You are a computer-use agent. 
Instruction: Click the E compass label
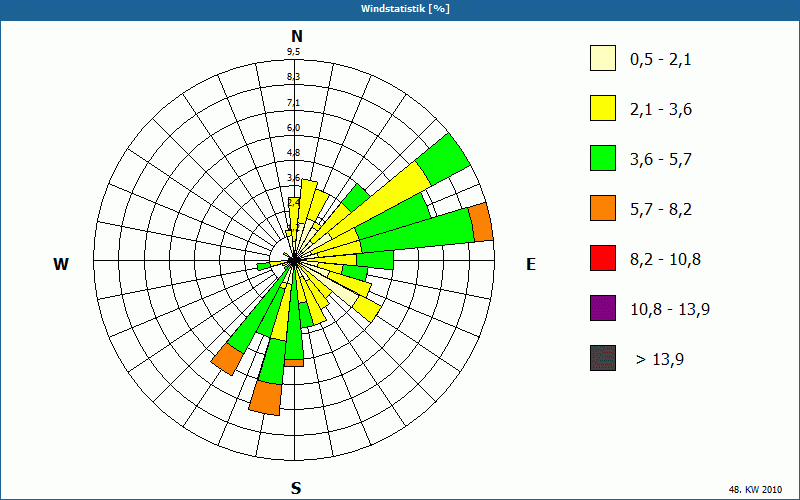[x=531, y=264]
